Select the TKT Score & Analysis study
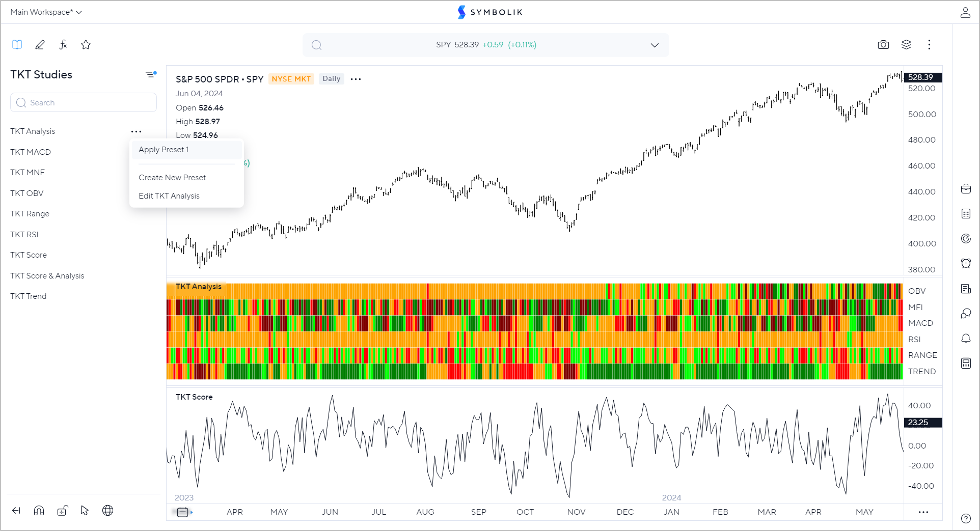 click(x=47, y=276)
